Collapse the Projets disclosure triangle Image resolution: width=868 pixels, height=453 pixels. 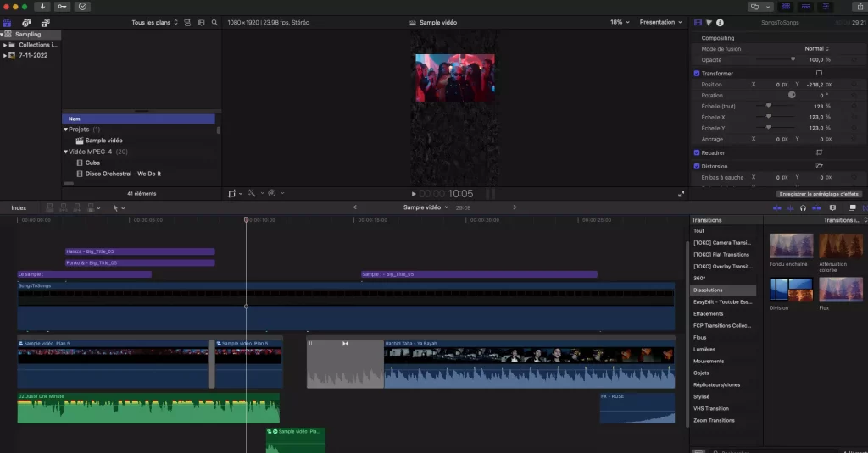coord(66,130)
